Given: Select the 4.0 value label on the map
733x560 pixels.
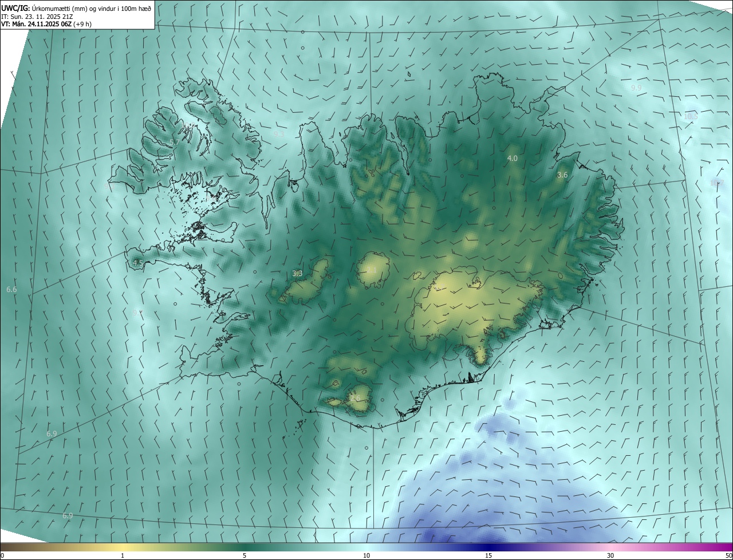Looking at the screenshot, I should (x=512, y=158).
